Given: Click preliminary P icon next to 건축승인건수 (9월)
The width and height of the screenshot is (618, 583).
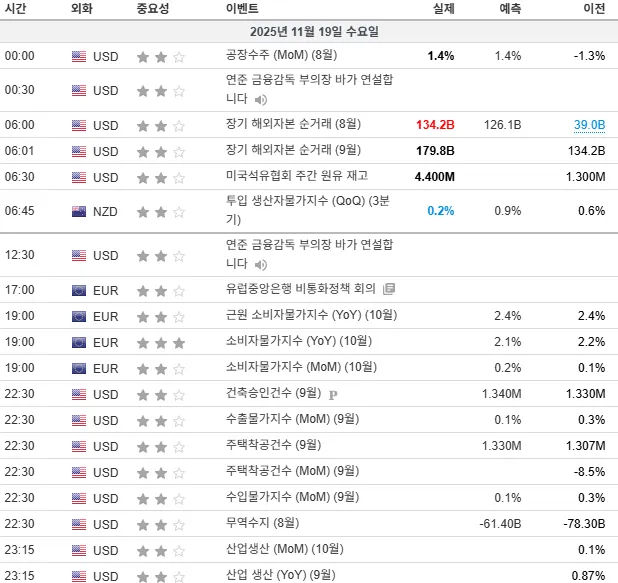Looking at the screenshot, I should [333, 394].
